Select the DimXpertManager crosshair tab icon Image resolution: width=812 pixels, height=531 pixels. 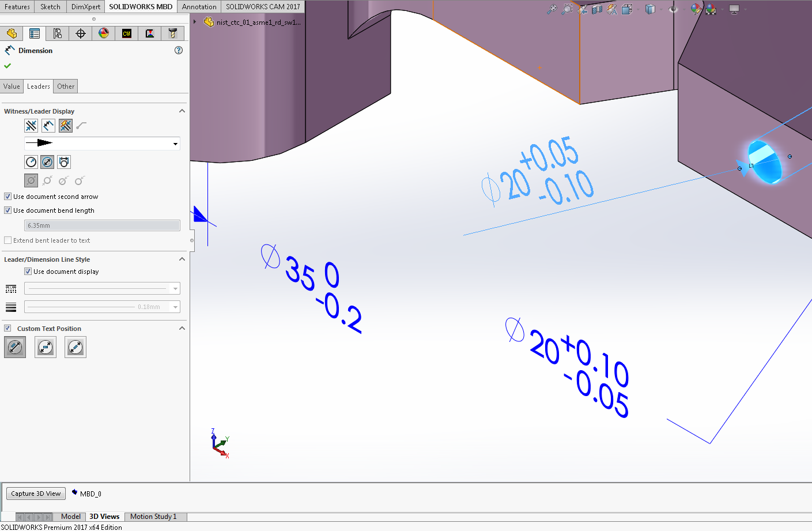(81, 33)
